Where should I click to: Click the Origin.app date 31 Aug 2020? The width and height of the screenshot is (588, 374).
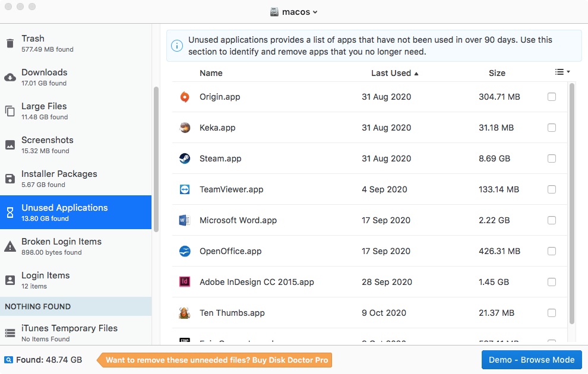pyautogui.click(x=386, y=97)
